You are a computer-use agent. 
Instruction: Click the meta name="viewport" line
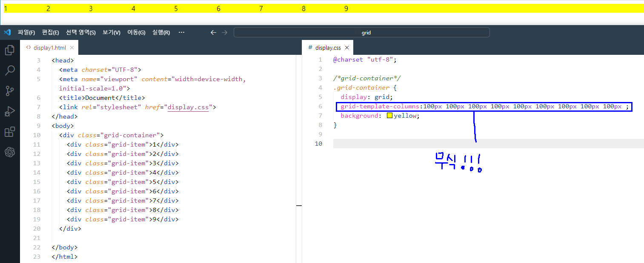coord(152,84)
